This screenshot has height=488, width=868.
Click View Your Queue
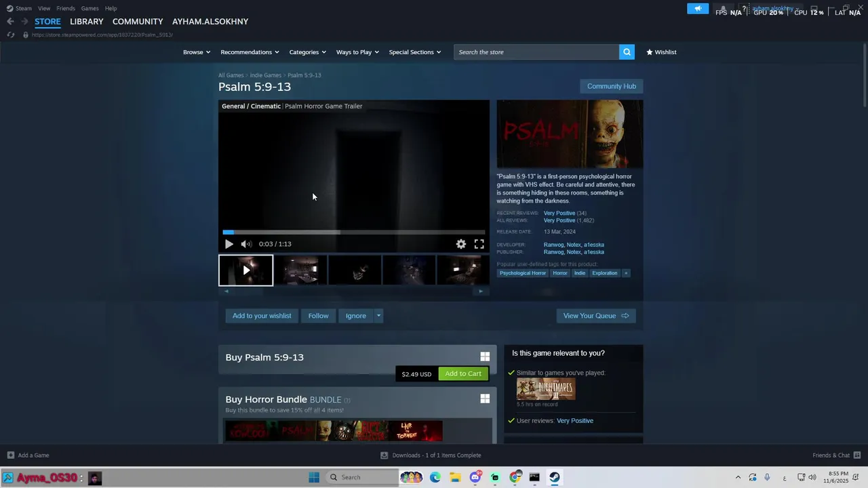[596, 316]
